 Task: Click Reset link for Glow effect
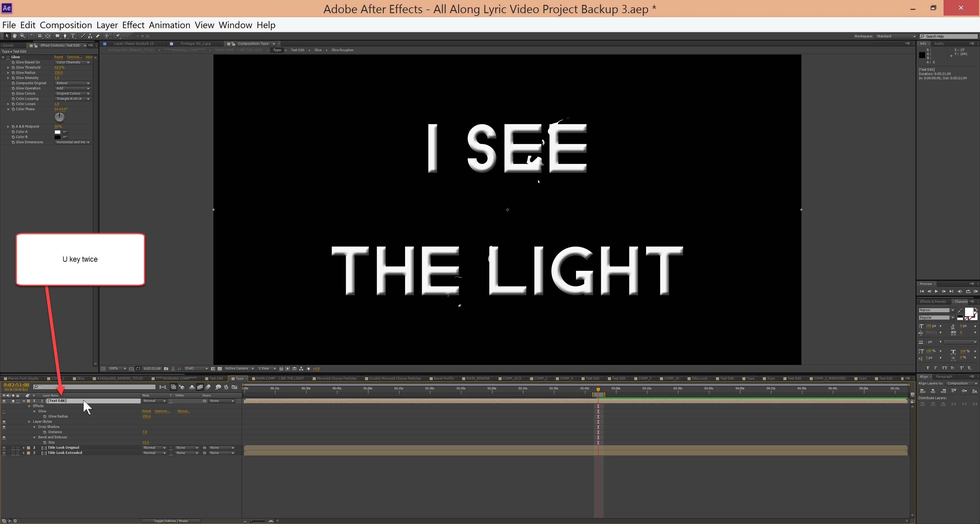click(58, 57)
